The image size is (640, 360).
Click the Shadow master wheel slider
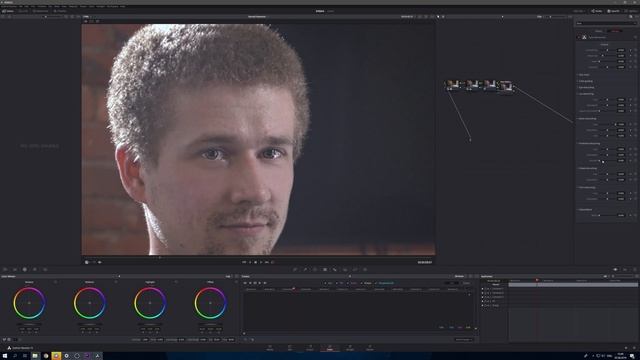click(29, 324)
